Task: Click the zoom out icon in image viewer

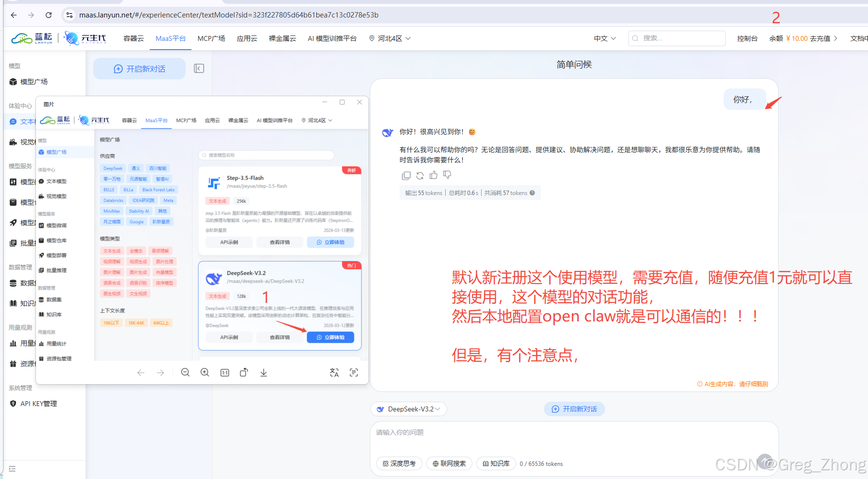Action: pos(185,373)
